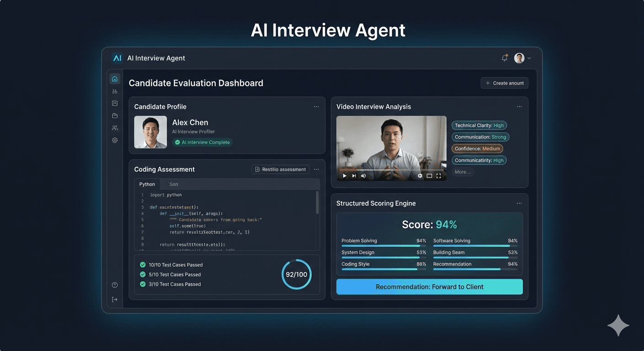The height and width of the screenshot is (351, 644).
Task: Select the candidates people icon in sidebar
Action: tap(115, 128)
